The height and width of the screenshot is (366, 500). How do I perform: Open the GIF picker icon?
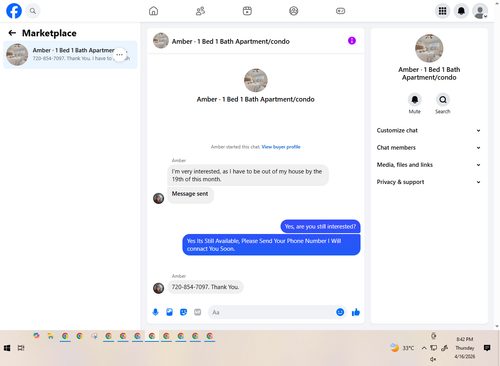(198, 312)
